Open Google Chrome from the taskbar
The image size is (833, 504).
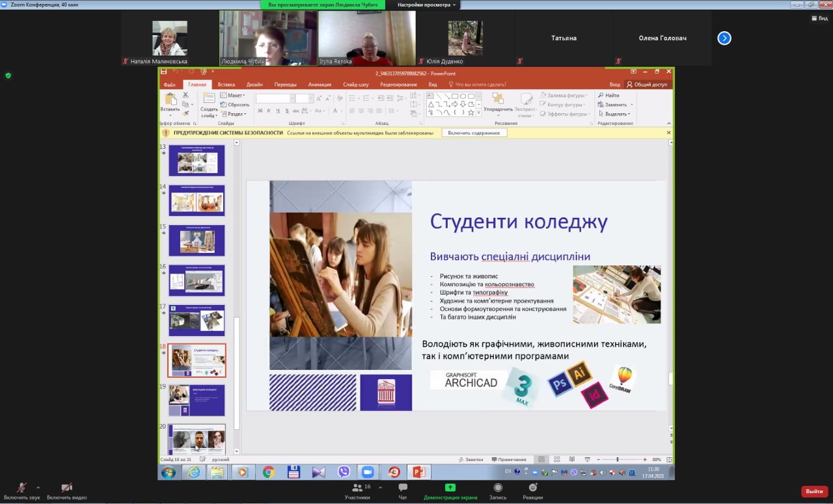268,472
